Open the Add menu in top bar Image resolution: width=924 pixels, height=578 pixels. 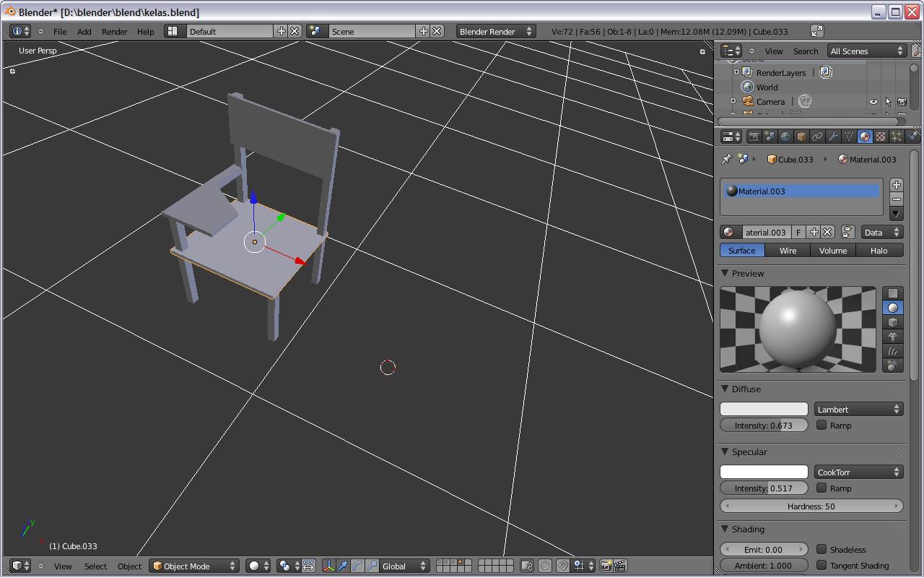coord(84,31)
